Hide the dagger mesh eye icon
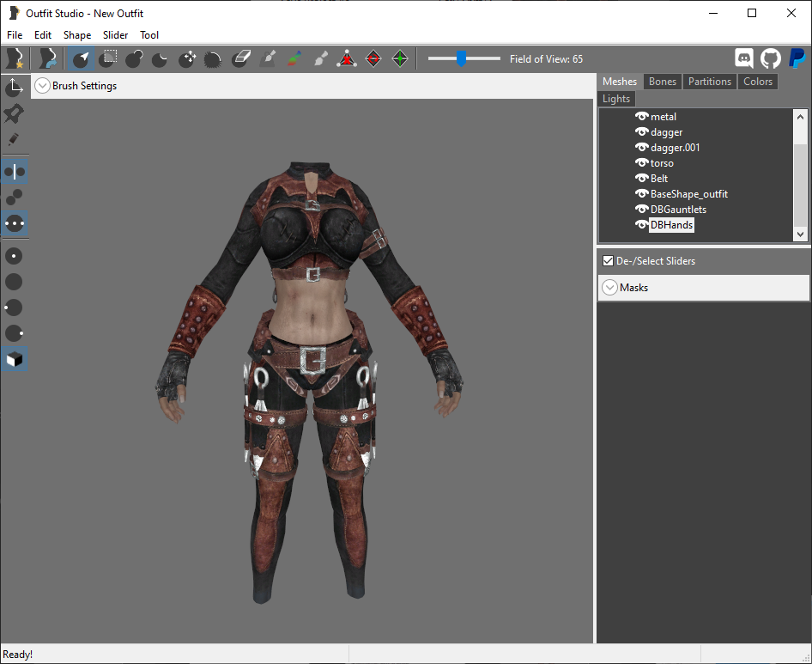Viewport: 812px width, 664px height. click(642, 132)
